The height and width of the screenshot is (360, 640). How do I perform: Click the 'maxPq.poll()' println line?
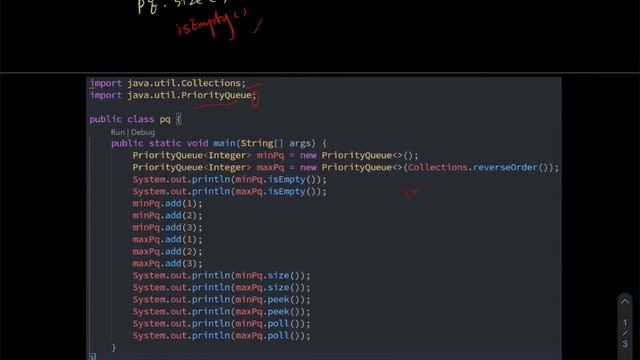(x=221, y=336)
